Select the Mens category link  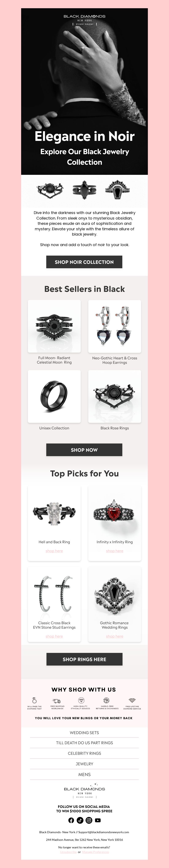[84, 774]
